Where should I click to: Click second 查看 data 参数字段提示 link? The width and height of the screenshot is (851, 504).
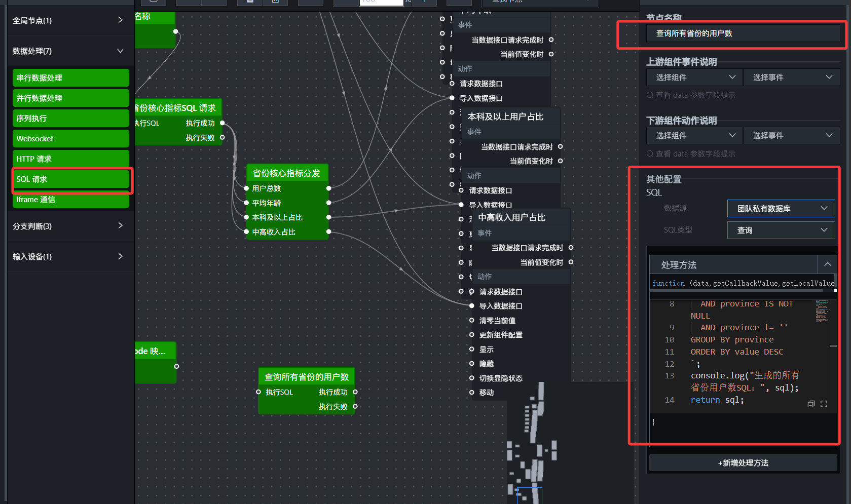point(691,154)
